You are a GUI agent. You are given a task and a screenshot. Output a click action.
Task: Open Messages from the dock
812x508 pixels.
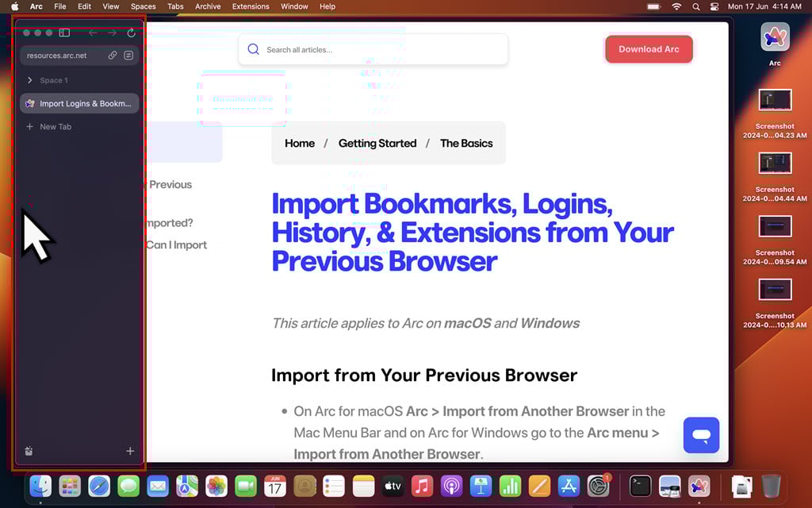tap(128, 487)
